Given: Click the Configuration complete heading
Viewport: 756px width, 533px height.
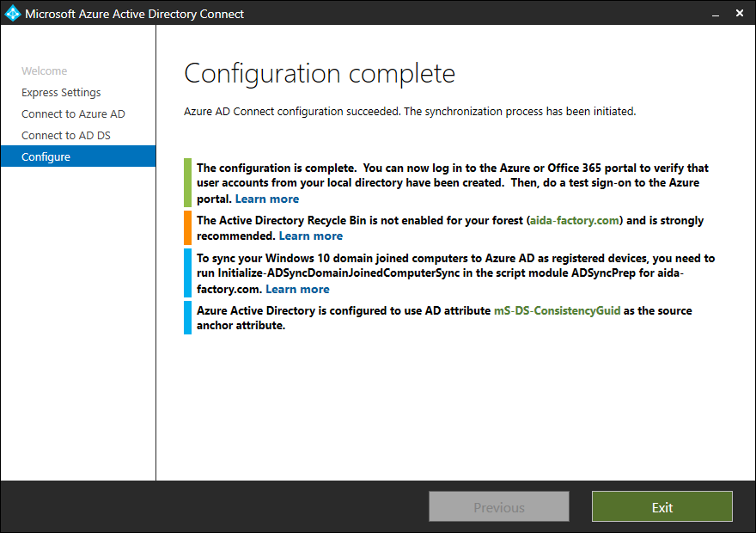Looking at the screenshot, I should (320, 74).
